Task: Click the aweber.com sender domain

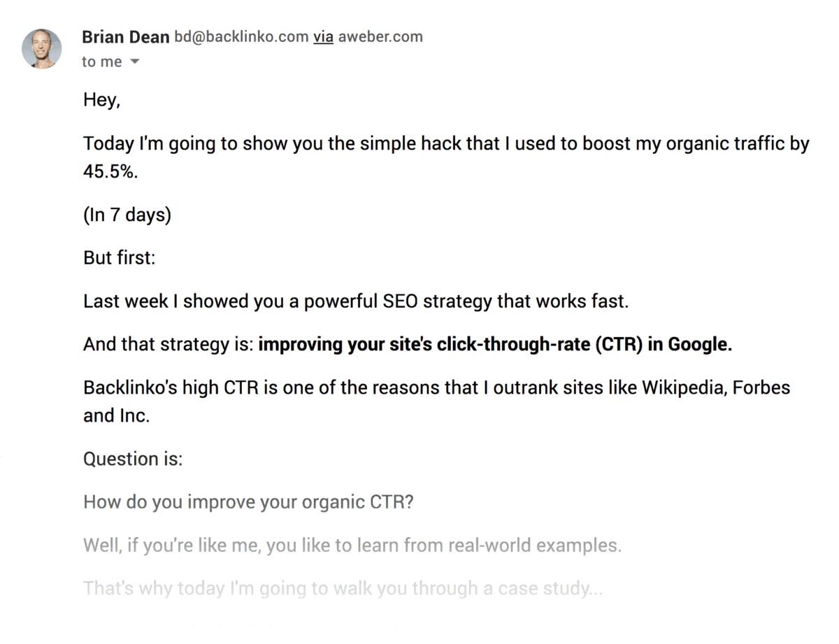Action: [380, 36]
